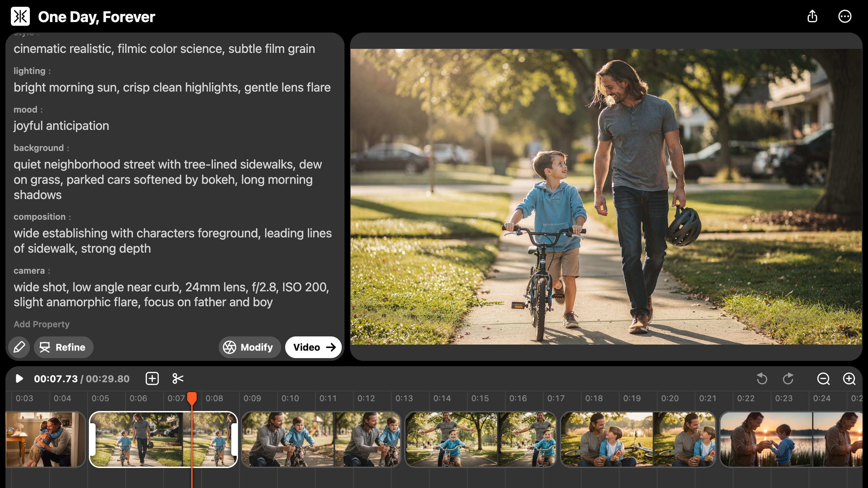Undo the last action
This screenshot has width=868, height=488.
click(762, 378)
